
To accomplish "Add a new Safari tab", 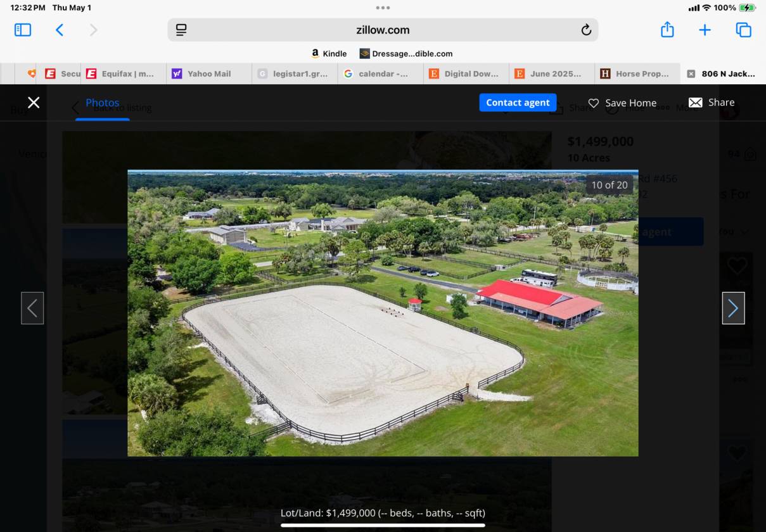I will click(705, 30).
